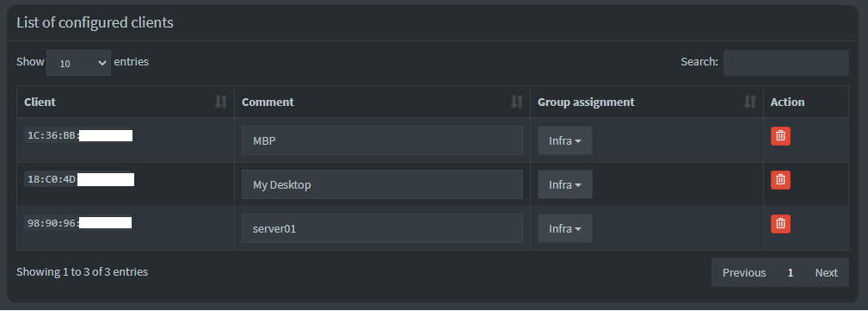
Task: Open the Show entries count dropdown
Action: tap(78, 63)
